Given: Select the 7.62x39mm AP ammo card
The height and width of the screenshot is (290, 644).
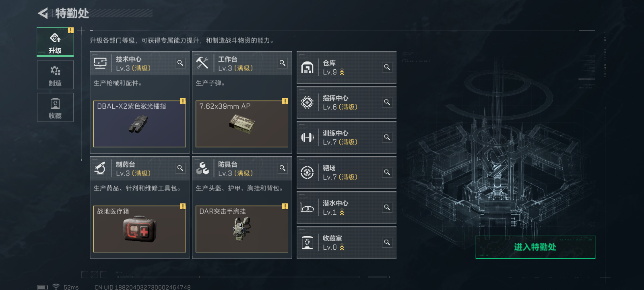Looking at the screenshot, I should coord(242,124).
